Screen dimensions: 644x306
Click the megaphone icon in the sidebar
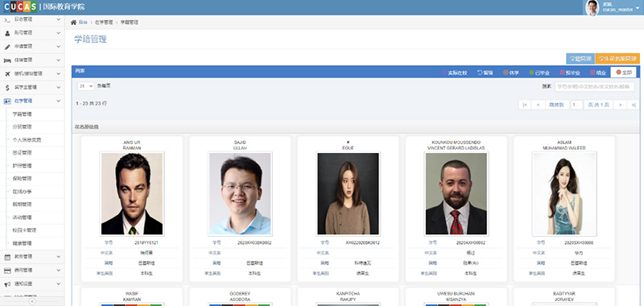pos(7,283)
